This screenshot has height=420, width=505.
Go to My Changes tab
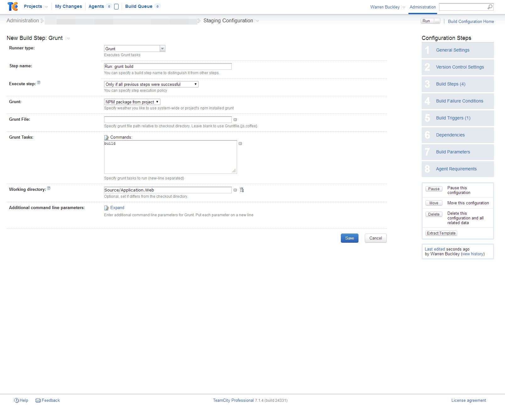pyautogui.click(x=68, y=6)
